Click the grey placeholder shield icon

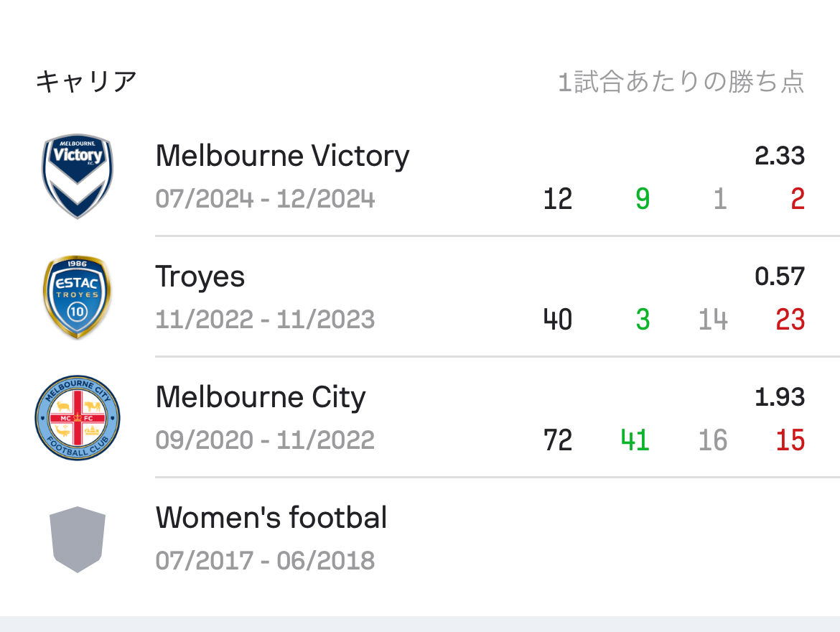click(x=78, y=539)
